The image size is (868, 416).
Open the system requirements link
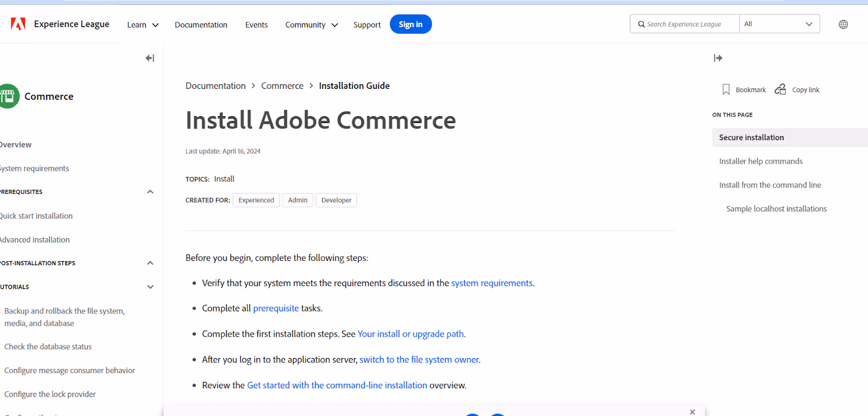(492, 283)
